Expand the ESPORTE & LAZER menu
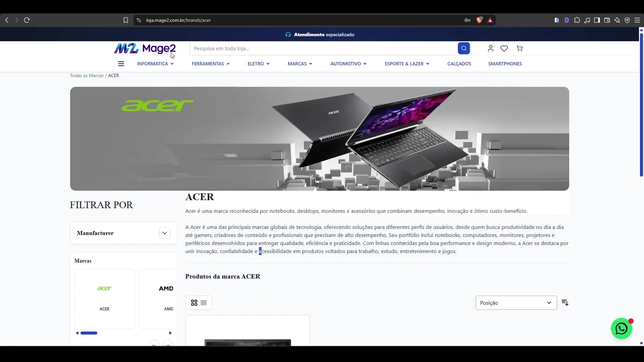Image resolution: width=644 pixels, height=362 pixels. (407, 64)
